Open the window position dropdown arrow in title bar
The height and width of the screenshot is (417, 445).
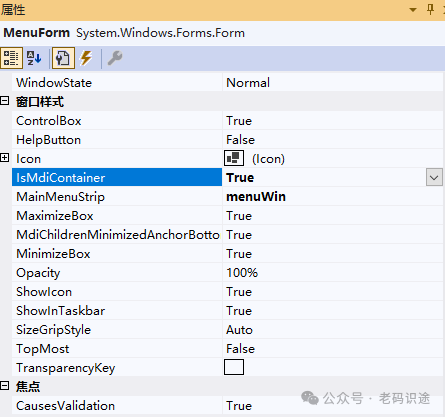tap(413, 10)
